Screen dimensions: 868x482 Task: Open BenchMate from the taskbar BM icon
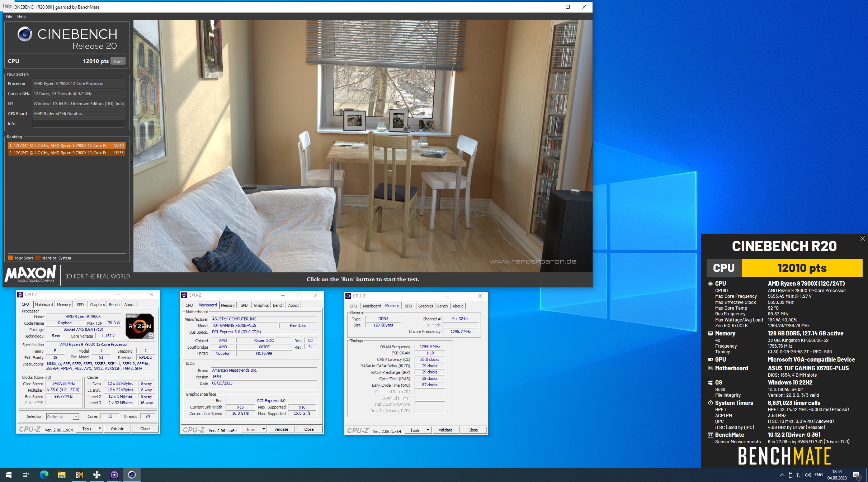click(79, 475)
